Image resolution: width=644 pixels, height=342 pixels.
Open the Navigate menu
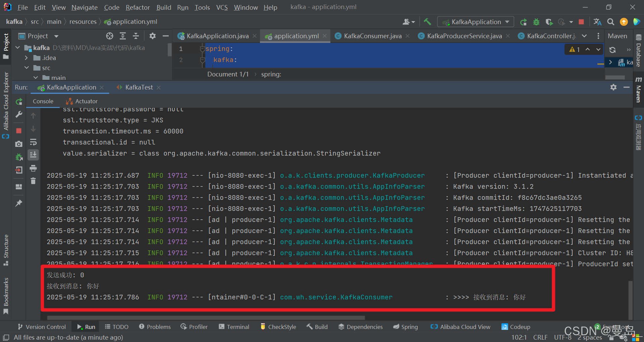point(84,7)
